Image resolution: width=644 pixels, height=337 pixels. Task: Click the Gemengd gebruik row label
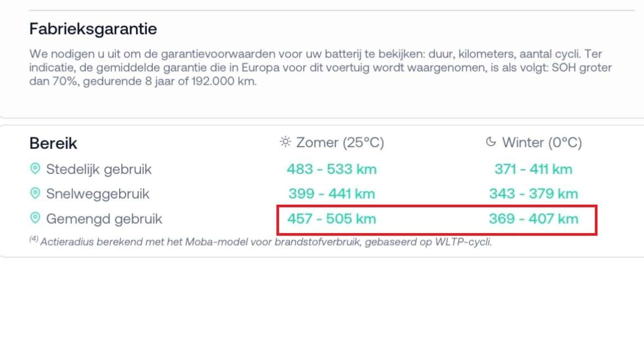click(104, 219)
